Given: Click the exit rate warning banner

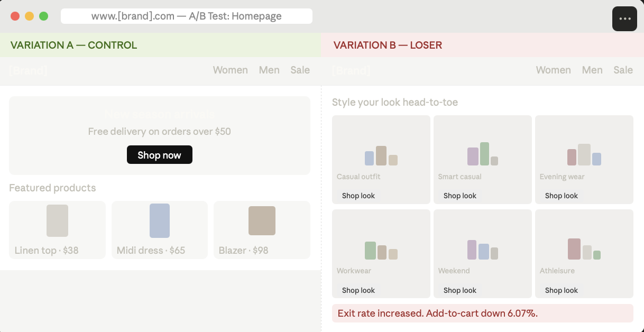Looking at the screenshot, I should tap(482, 313).
